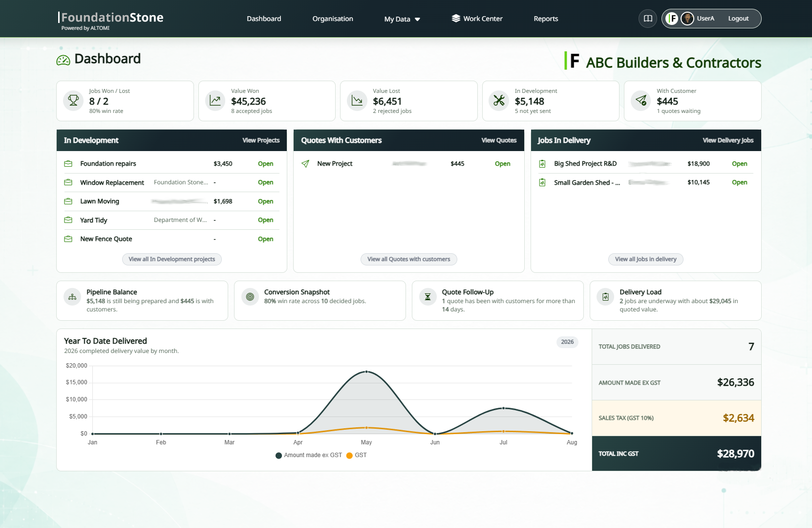Click the Pipeline Balance hierarchy icon
812x528 pixels.
(72, 297)
